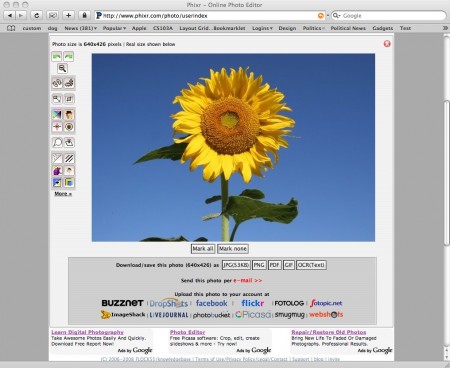Upload photo to photobucket

pyautogui.click(x=211, y=315)
